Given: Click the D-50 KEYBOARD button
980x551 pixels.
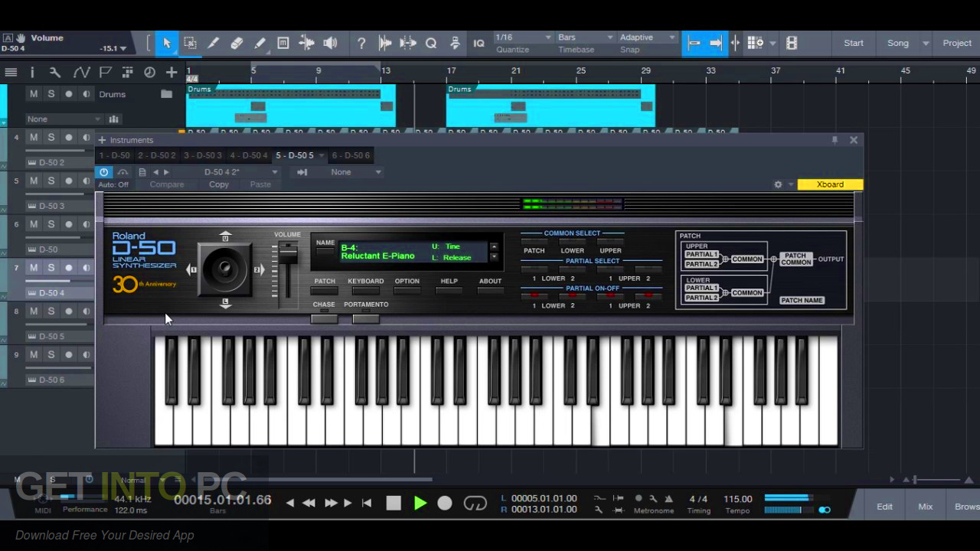Looking at the screenshot, I should coord(365,291).
